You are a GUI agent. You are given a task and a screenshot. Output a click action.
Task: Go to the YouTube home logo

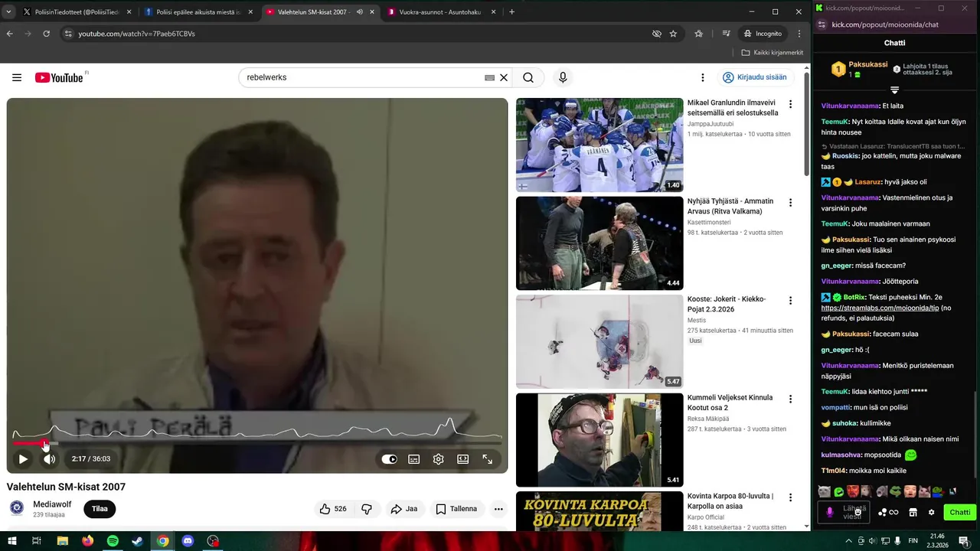coord(59,77)
